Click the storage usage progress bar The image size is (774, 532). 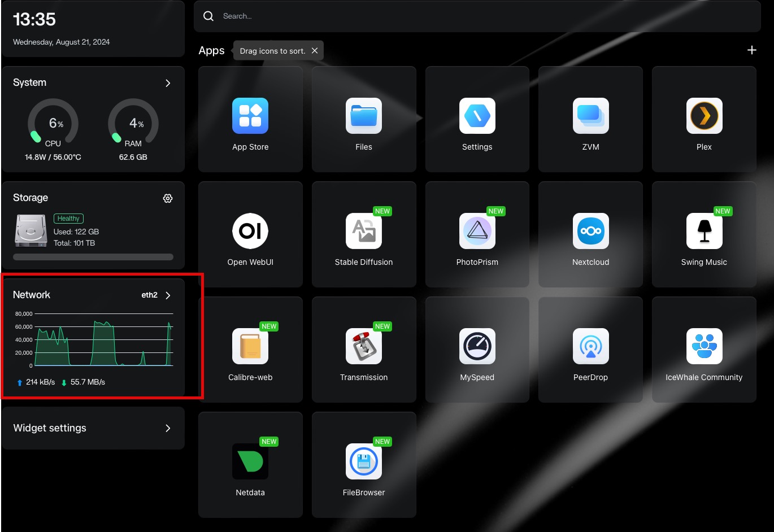[x=93, y=257]
